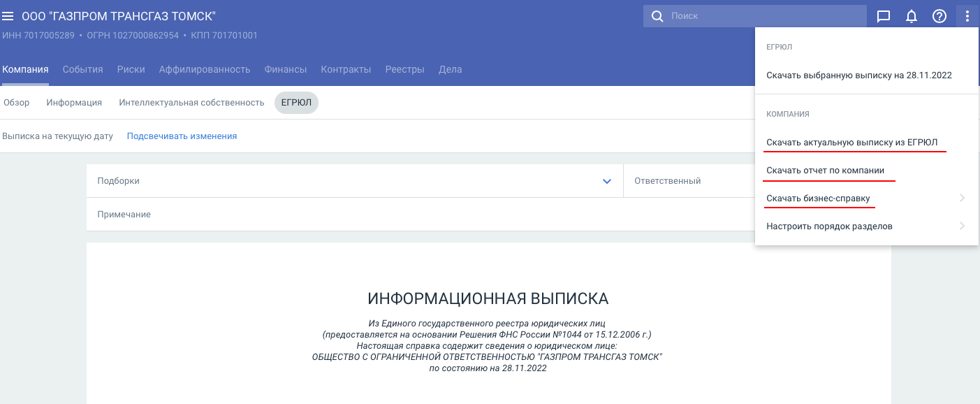This screenshot has width=980, height=404.
Task: Open the help question mark icon
Action: [x=939, y=16]
